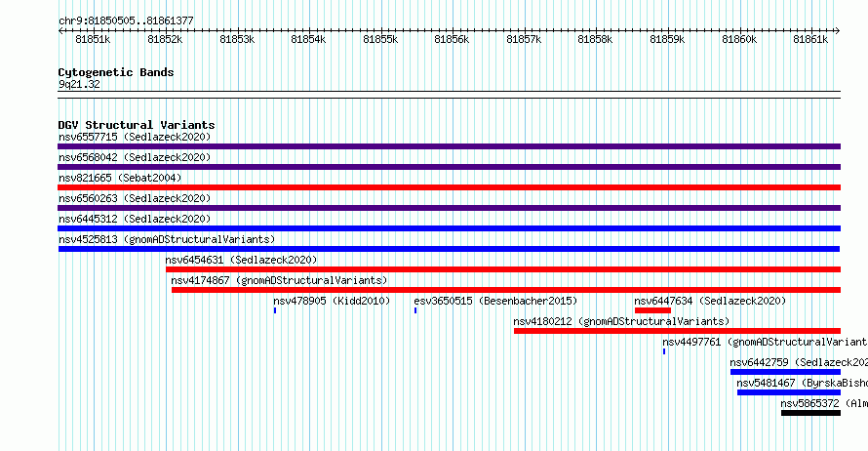Click the chr9:81850505..81861377 region label

[126, 21]
